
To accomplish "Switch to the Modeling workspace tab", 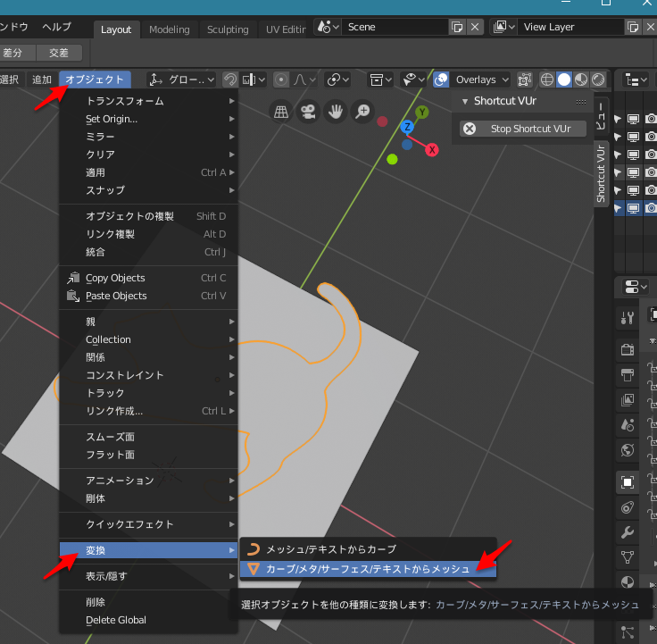I will [170, 29].
